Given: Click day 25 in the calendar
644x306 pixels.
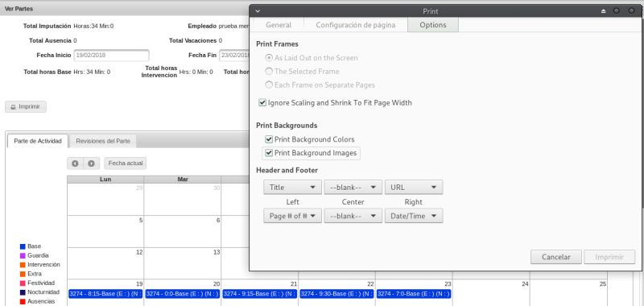Looking at the screenshot, I should point(602,283).
